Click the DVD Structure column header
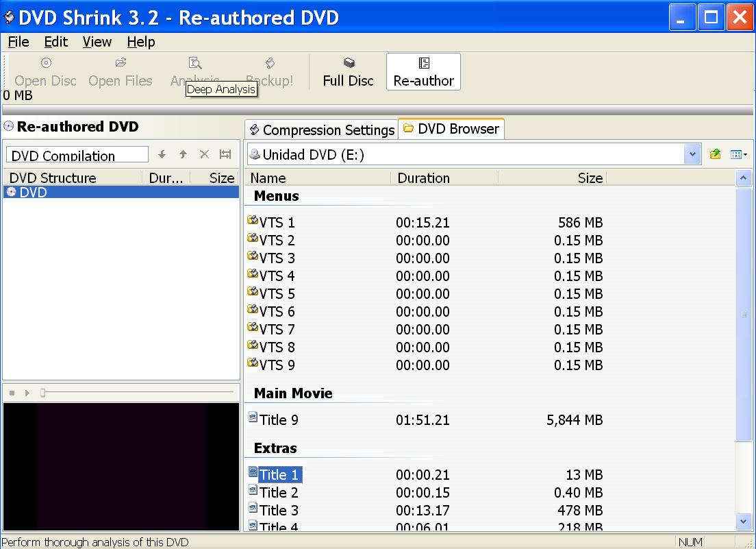The height and width of the screenshot is (549, 756). [73, 178]
